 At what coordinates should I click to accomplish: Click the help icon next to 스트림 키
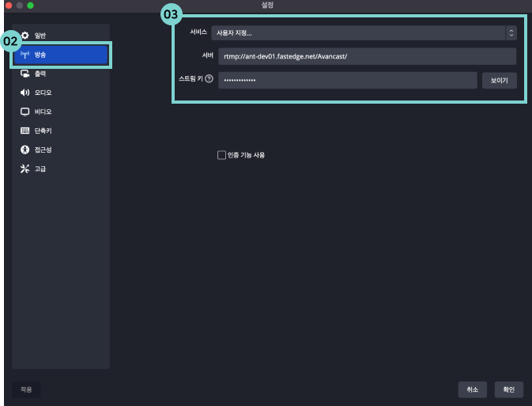coord(209,78)
